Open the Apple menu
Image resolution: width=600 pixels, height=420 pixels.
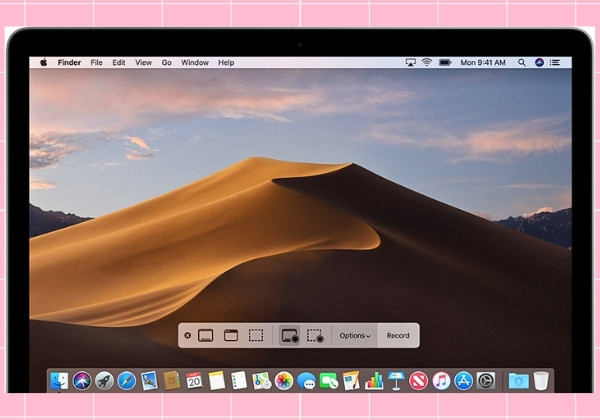[x=44, y=62]
